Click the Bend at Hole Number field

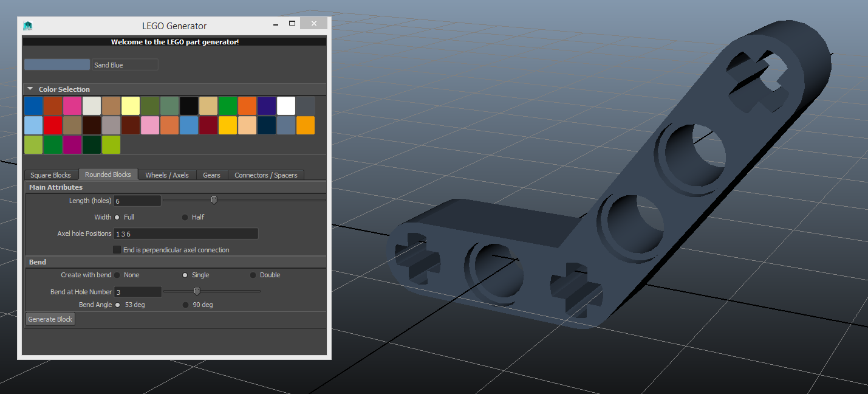(137, 292)
